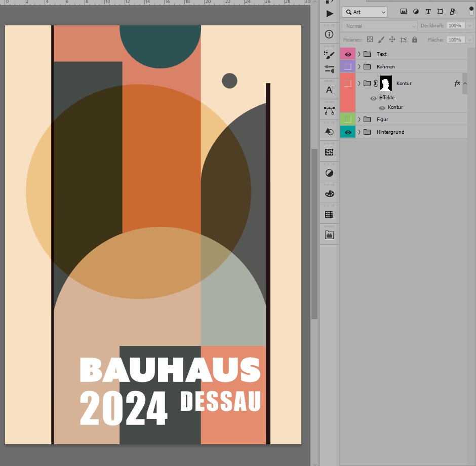The height and width of the screenshot is (466, 476).
Task: Lock transparent pixels icon
Action: (370, 40)
